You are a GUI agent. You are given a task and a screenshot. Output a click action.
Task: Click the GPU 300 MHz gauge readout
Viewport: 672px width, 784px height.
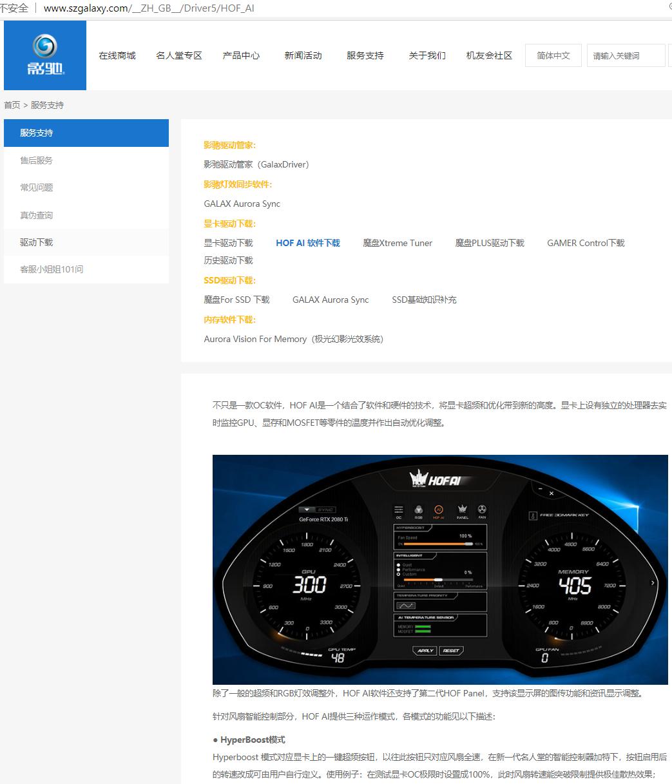point(310,585)
